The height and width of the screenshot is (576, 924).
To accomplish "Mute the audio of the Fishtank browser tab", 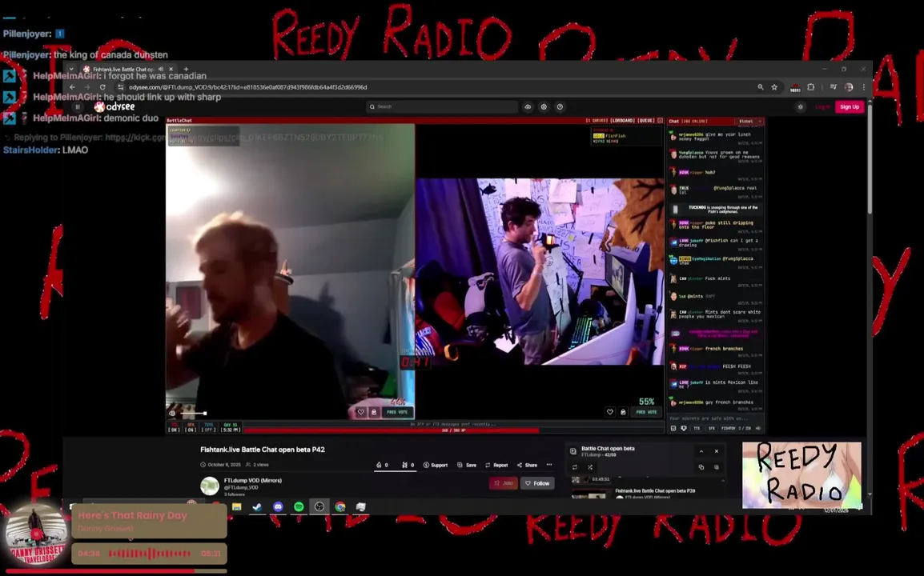I will pos(160,69).
